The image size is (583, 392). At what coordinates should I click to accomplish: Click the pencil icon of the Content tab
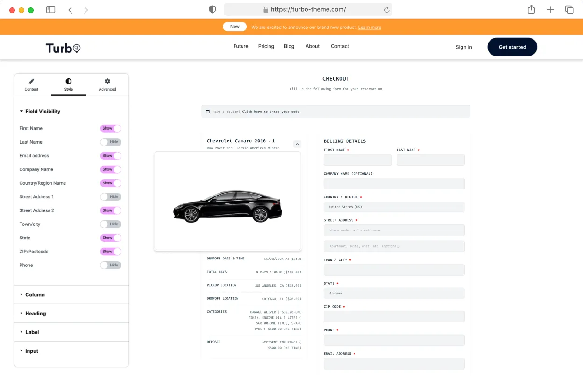32,81
